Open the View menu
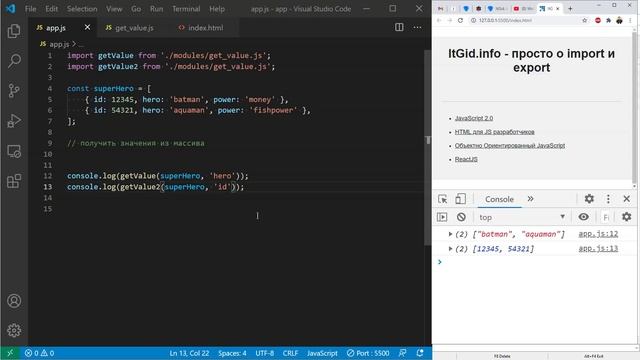Viewport: 640px width, 360px height. 114,9
